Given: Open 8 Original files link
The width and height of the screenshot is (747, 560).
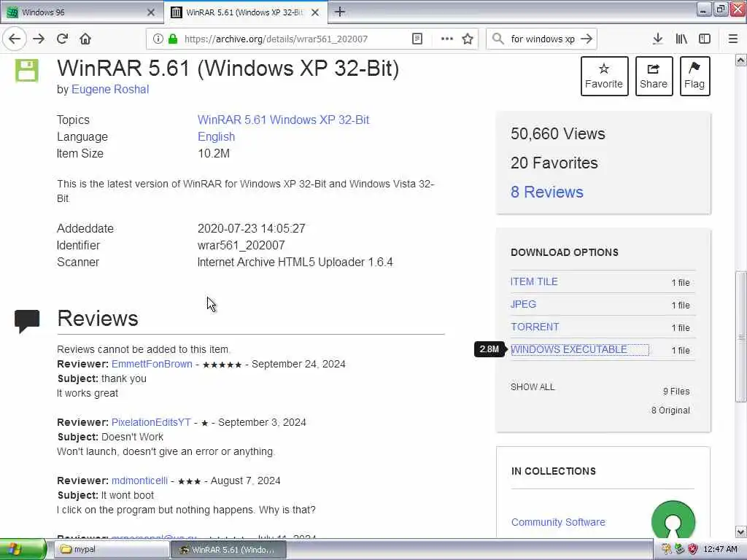Looking at the screenshot, I should (x=670, y=411).
